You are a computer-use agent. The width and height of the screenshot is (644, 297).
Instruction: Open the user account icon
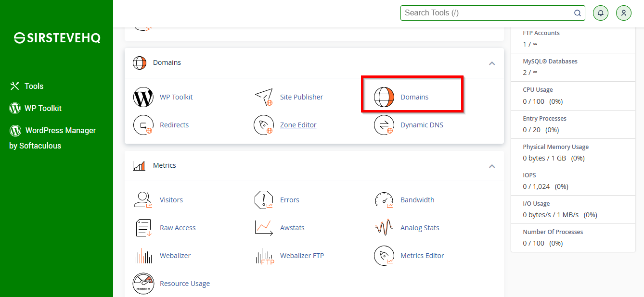624,13
